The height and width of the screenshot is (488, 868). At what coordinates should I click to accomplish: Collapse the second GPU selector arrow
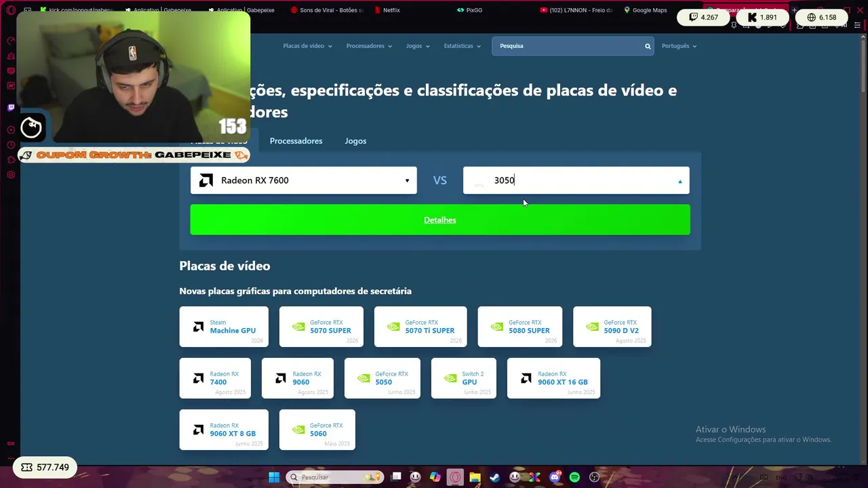coord(680,181)
